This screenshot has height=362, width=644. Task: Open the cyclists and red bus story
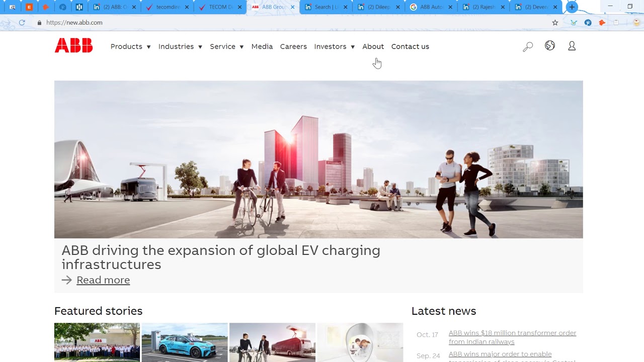pos(272,342)
